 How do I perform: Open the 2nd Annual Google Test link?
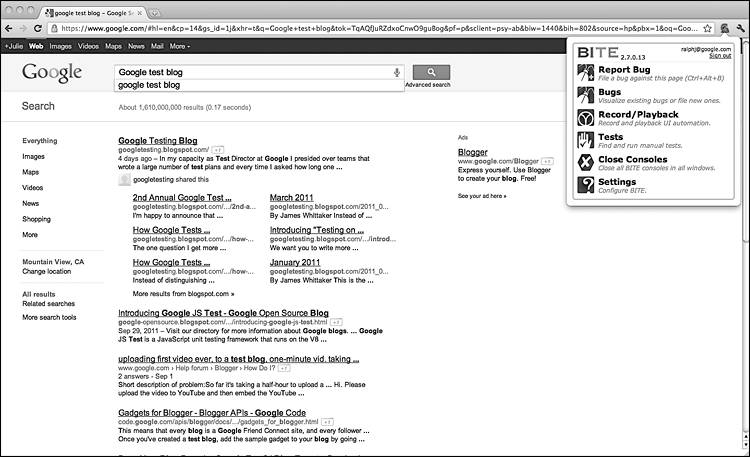[x=182, y=198]
